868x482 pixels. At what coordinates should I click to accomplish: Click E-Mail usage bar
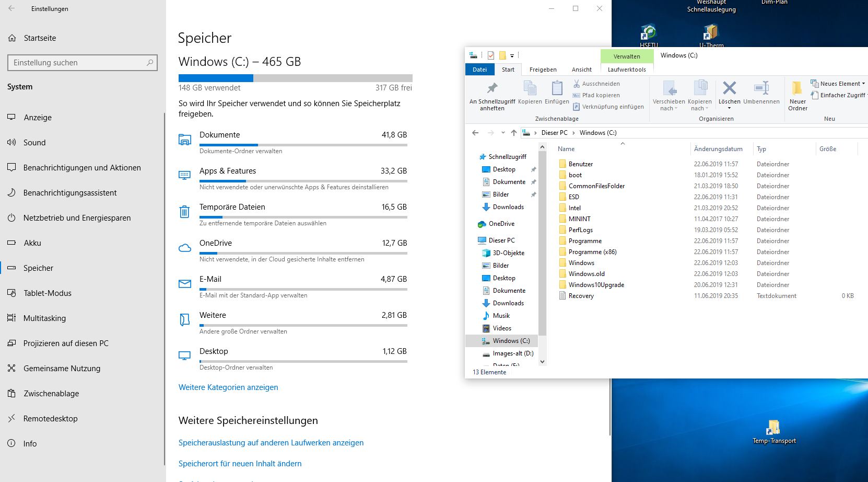point(303,289)
